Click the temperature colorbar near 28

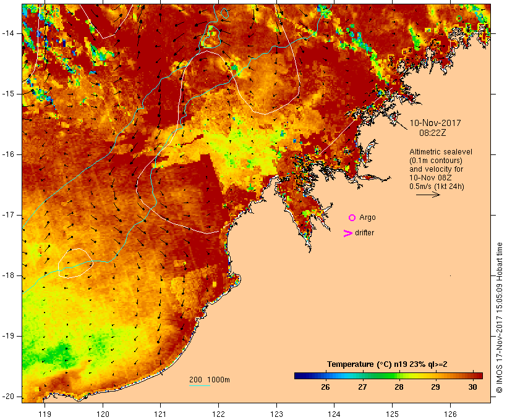(x=398, y=376)
